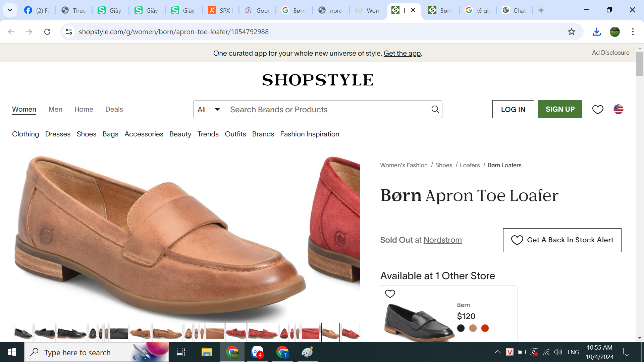Open Chrome three-dot menu
Screen dimensions: 644x362
633,32
